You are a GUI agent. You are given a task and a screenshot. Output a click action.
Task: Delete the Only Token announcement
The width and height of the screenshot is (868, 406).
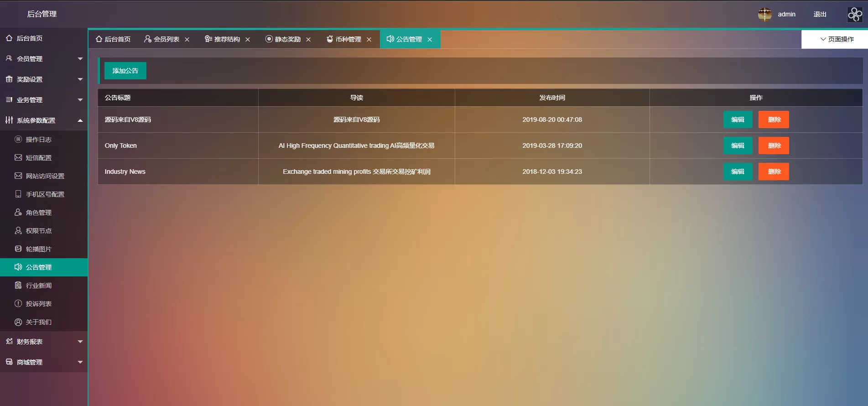(774, 146)
